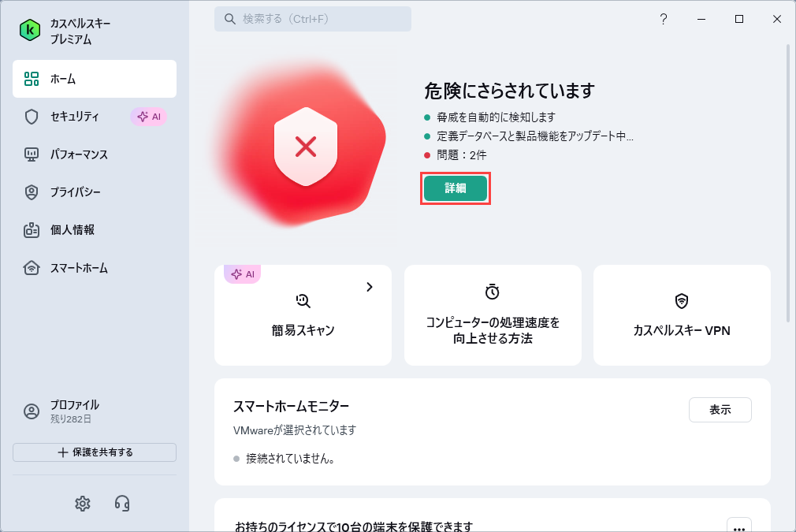
Task: Click the green 詳細 button
Action: tap(456, 188)
